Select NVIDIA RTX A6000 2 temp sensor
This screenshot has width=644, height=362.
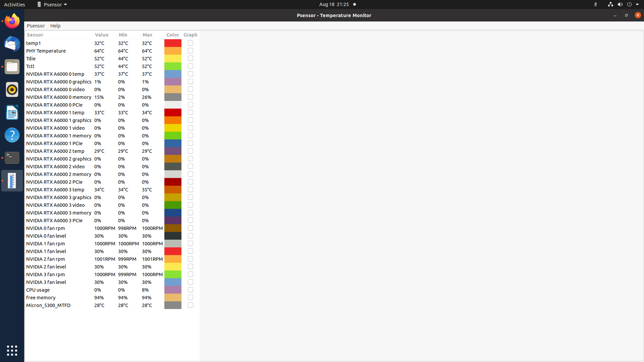pos(112,151)
